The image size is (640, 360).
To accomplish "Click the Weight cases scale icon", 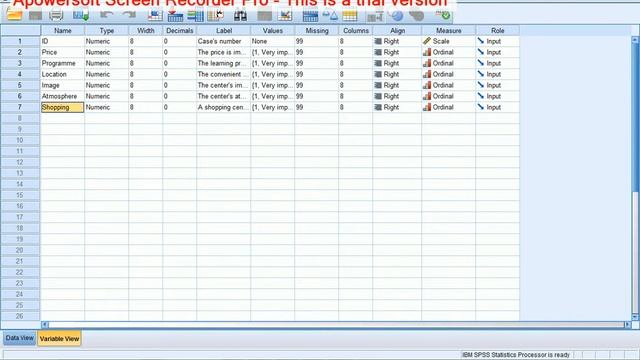I will click(330, 16).
